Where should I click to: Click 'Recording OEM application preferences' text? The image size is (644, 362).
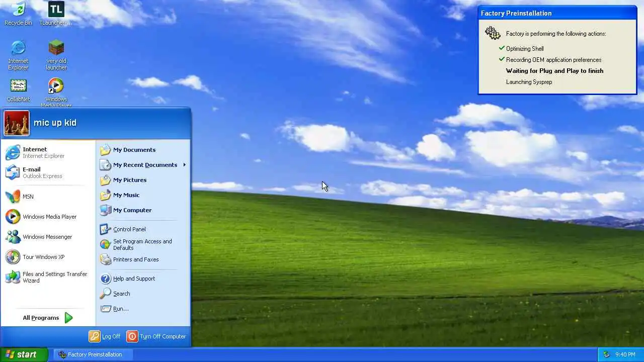(553, 60)
